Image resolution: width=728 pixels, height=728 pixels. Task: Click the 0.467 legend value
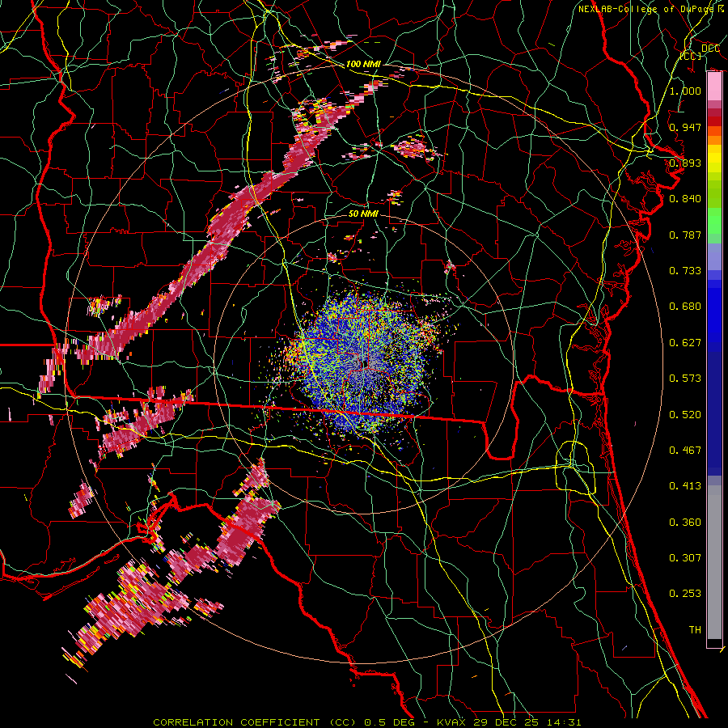pyautogui.click(x=685, y=451)
